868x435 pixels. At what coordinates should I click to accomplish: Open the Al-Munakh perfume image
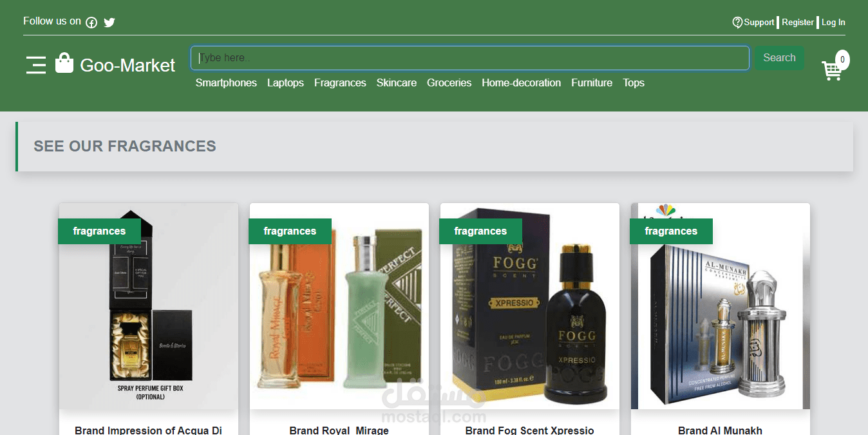(721, 306)
